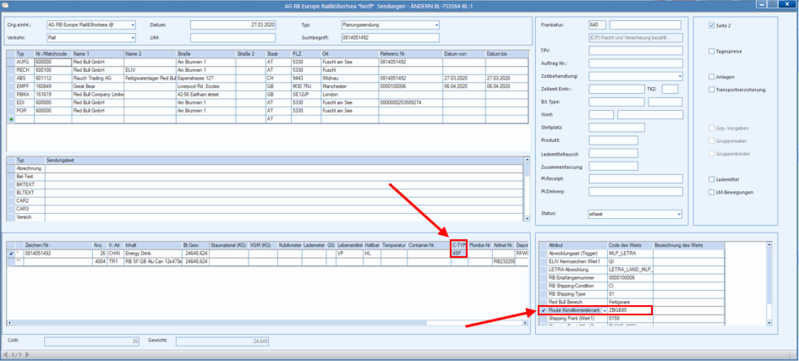The width and height of the screenshot is (799, 361).
Task: Open the Status dropdown showing erfasst
Action: click(x=680, y=214)
